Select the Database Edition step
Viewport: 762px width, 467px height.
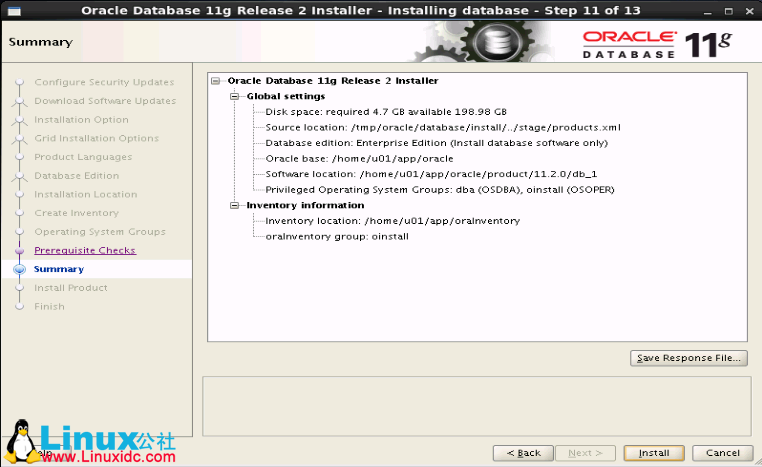click(x=76, y=175)
